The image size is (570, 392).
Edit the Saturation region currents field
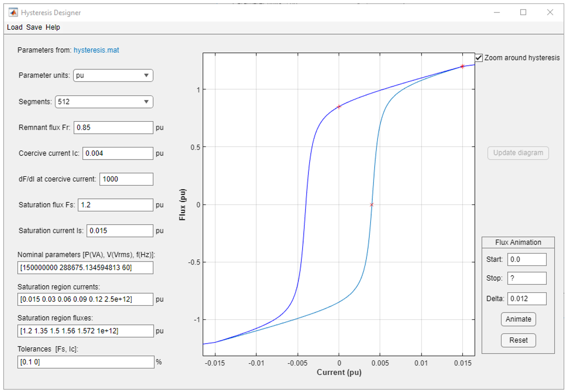(85, 299)
